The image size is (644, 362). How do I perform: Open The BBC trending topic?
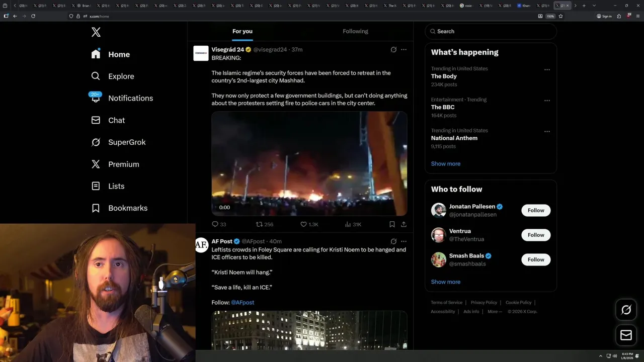click(x=443, y=107)
